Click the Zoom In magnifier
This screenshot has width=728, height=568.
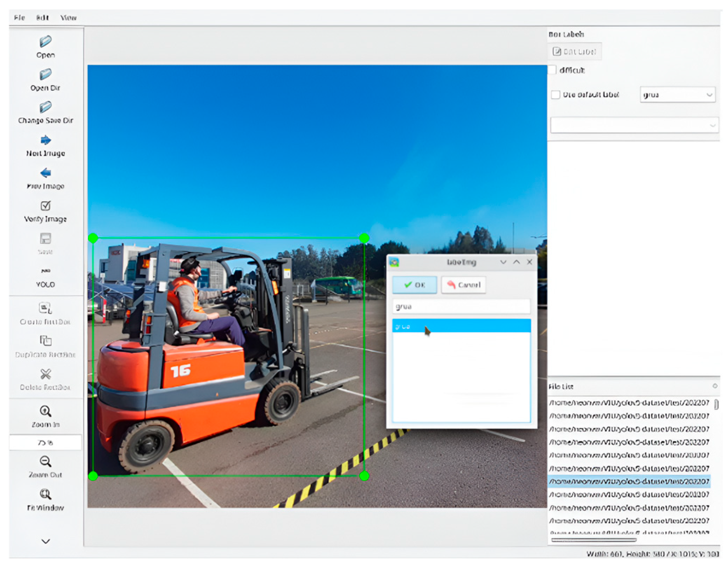coord(46,411)
